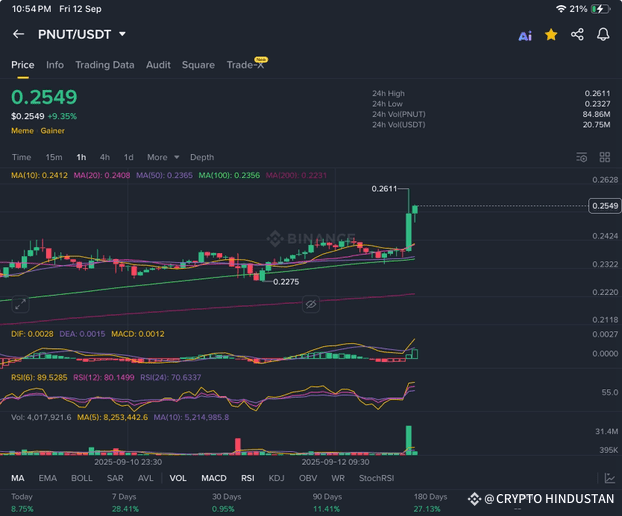Tap the 90 Days 11.41% performance
This screenshot has width=622, height=516.
coord(327,503)
